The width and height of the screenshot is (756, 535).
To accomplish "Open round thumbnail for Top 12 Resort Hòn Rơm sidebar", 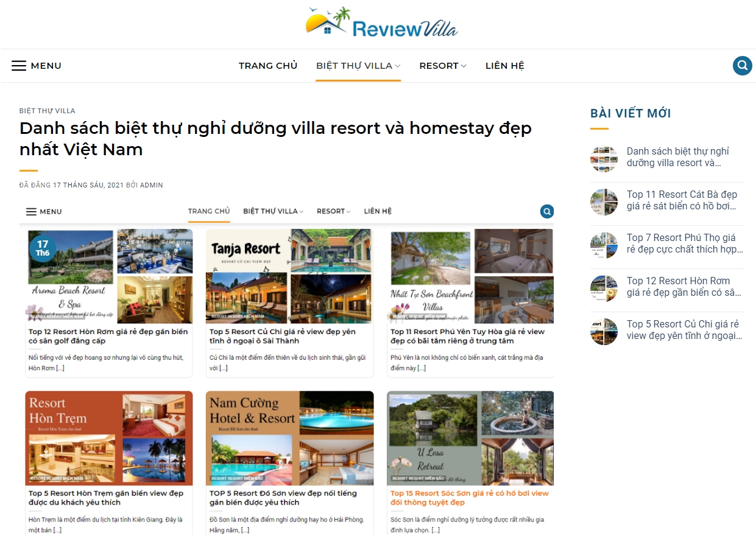I will tap(604, 288).
